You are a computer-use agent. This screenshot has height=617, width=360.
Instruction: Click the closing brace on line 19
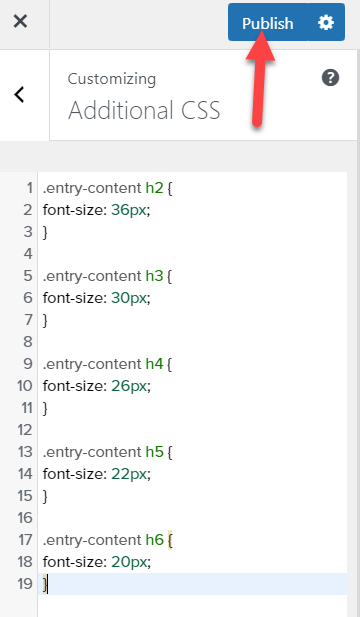pos(45,584)
